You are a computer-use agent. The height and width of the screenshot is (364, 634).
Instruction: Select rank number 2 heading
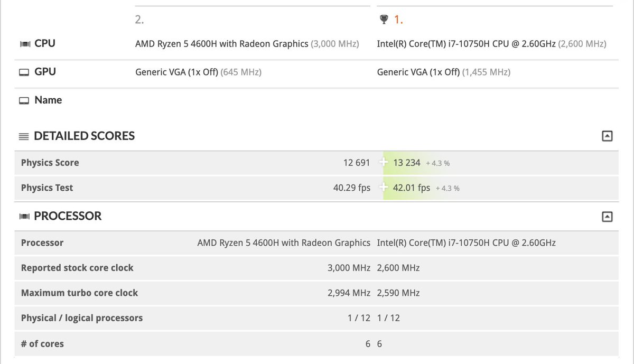point(139,20)
